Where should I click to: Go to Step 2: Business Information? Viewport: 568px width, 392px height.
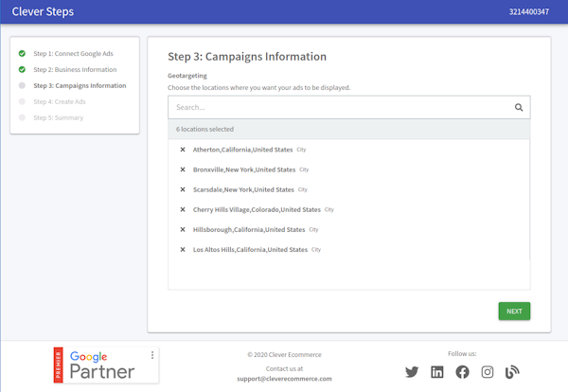[x=75, y=69]
